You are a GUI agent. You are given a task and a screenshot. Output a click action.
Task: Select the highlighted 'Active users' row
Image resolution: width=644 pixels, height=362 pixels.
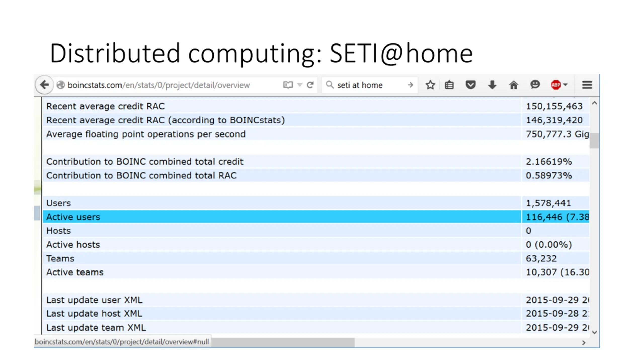point(316,217)
